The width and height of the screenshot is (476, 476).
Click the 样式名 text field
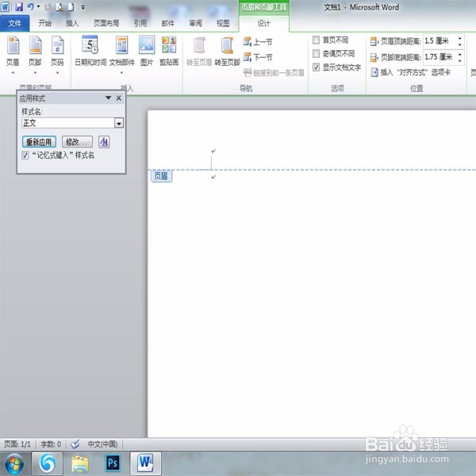pyautogui.click(x=68, y=123)
